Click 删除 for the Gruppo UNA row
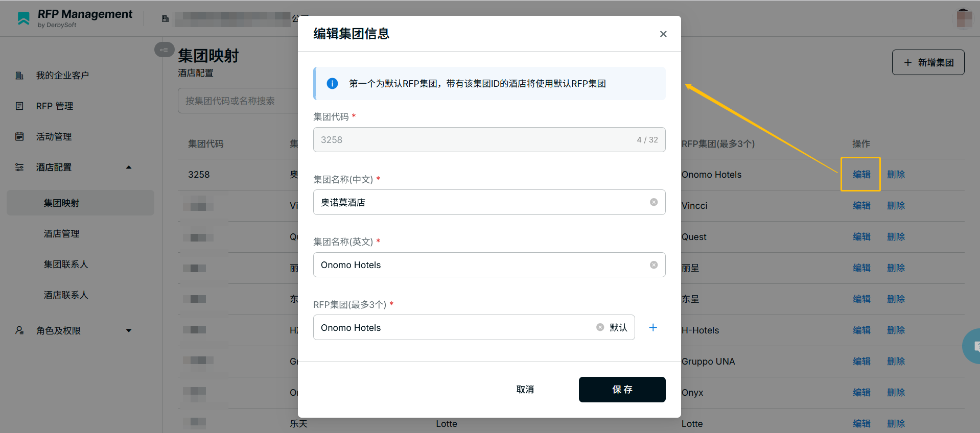Screen dimensions: 980x433 tap(896, 362)
